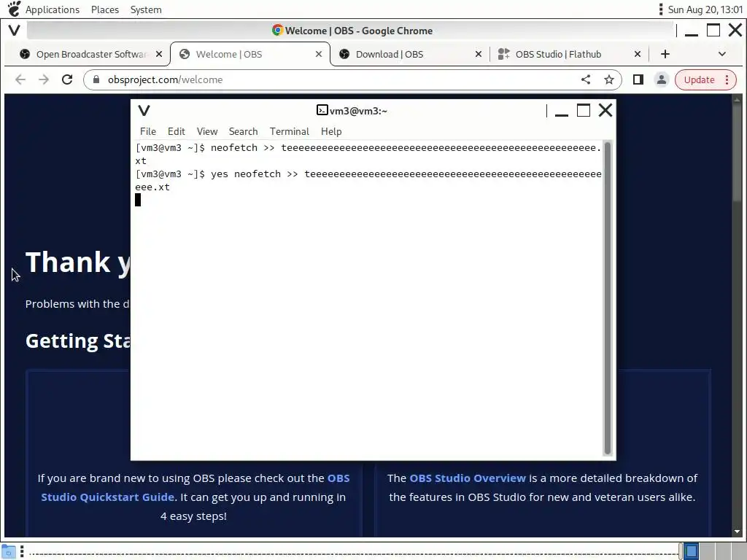Click the panel grip handle near the clock
This screenshot has height=560, width=747.
pyautogui.click(x=661, y=9)
